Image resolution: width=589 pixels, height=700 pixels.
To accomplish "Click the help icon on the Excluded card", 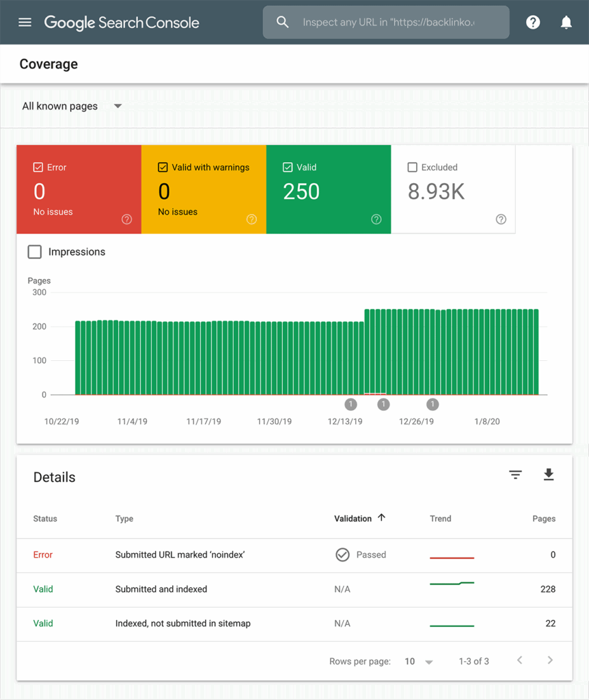I will tap(500, 219).
